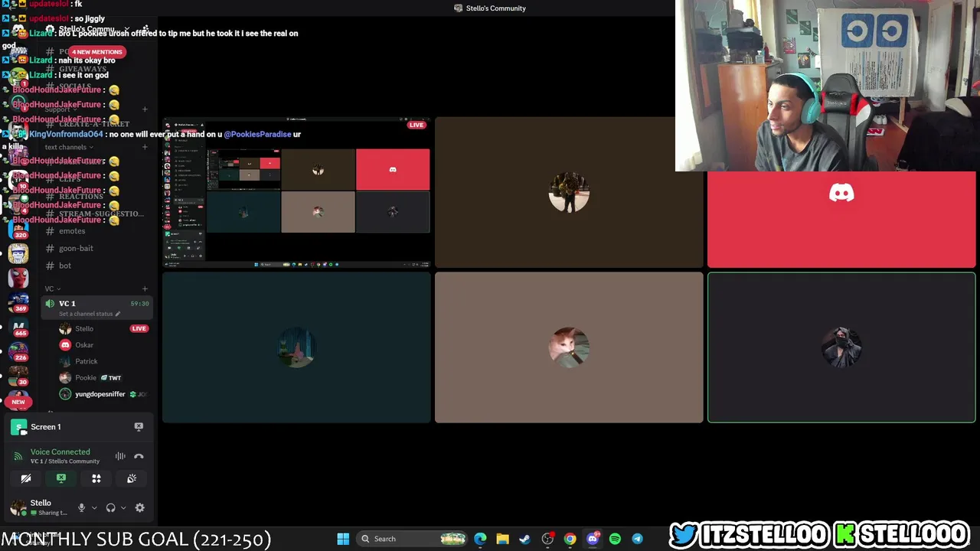Open the 4 New Mentions indicator
This screenshot has width=980, height=551.
pos(96,52)
